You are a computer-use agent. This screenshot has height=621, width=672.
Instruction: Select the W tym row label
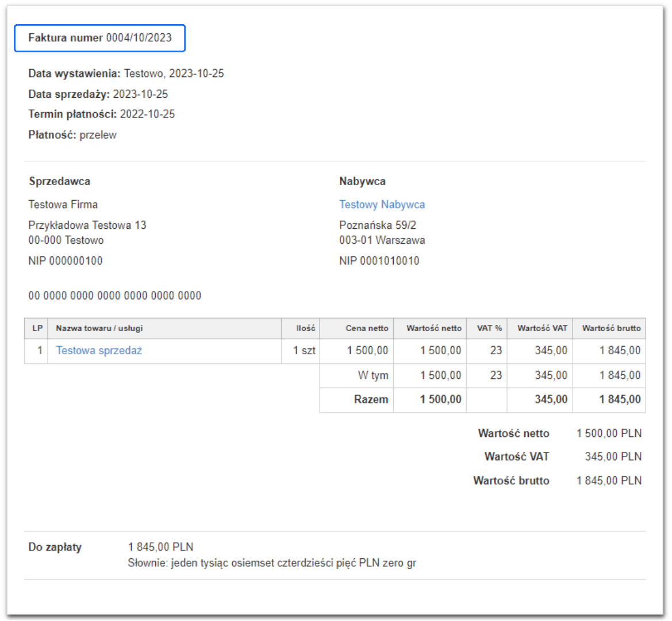click(373, 375)
